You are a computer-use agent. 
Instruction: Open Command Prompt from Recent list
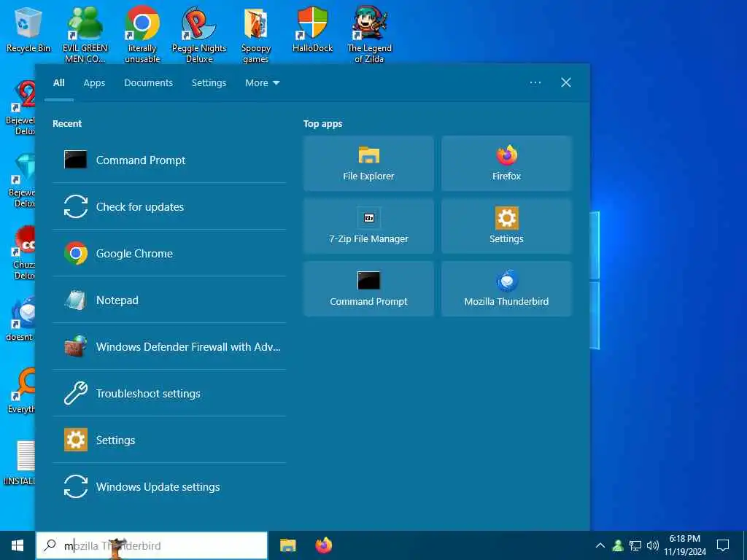(x=169, y=160)
